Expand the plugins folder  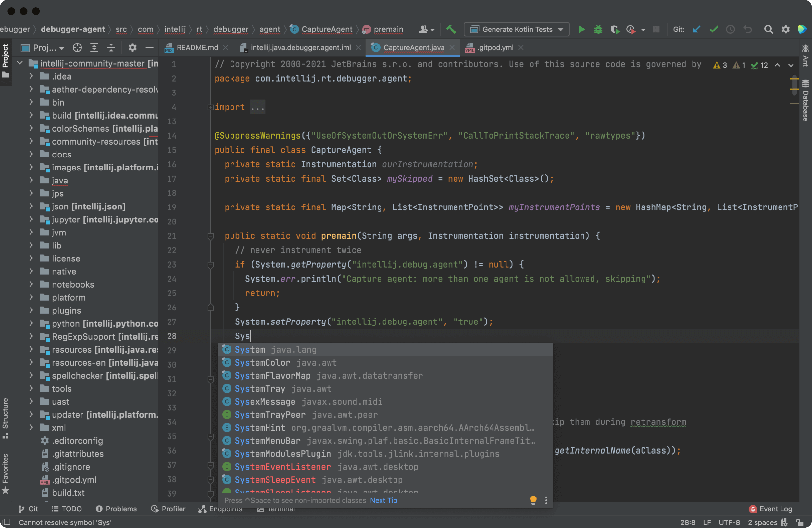(x=31, y=310)
